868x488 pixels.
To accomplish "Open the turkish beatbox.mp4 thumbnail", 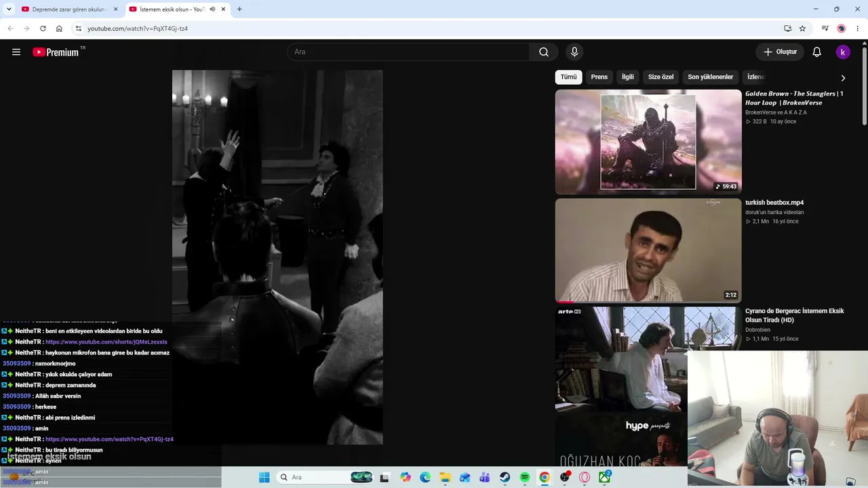I will [x=648, y=251].
